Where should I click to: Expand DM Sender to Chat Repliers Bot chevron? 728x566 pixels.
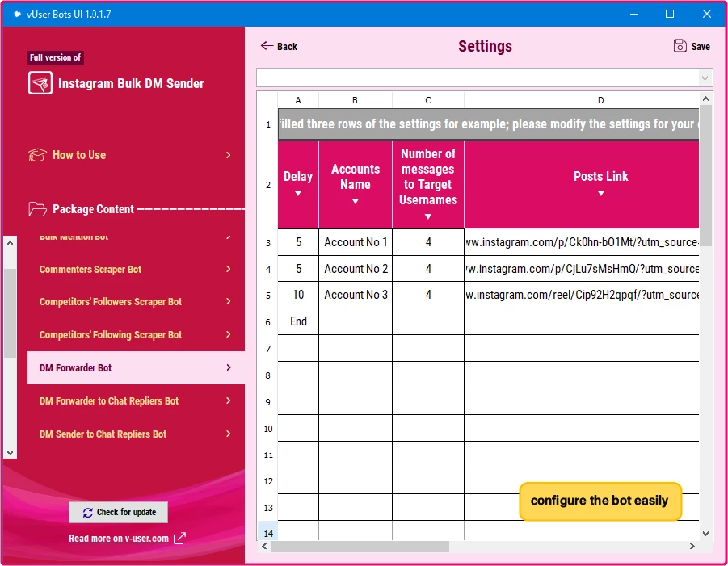coord(228,434)
